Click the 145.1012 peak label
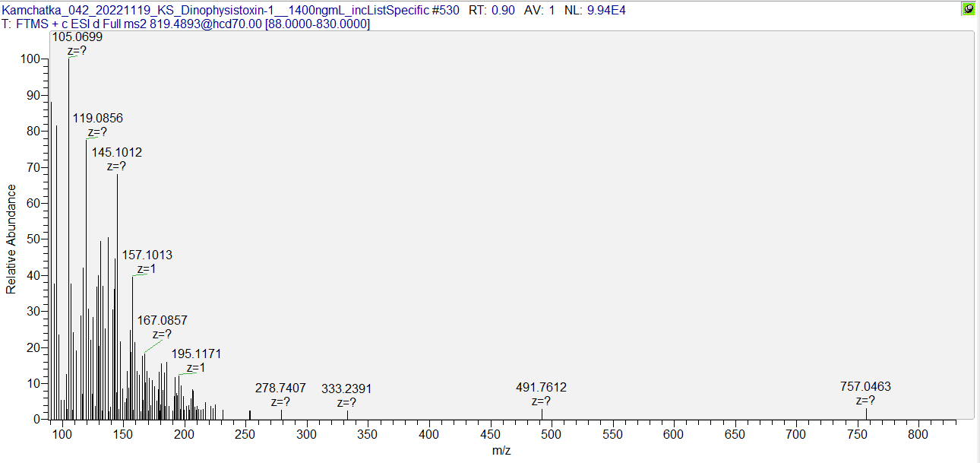This screenshot has height=463, width=980. [117, 153]
